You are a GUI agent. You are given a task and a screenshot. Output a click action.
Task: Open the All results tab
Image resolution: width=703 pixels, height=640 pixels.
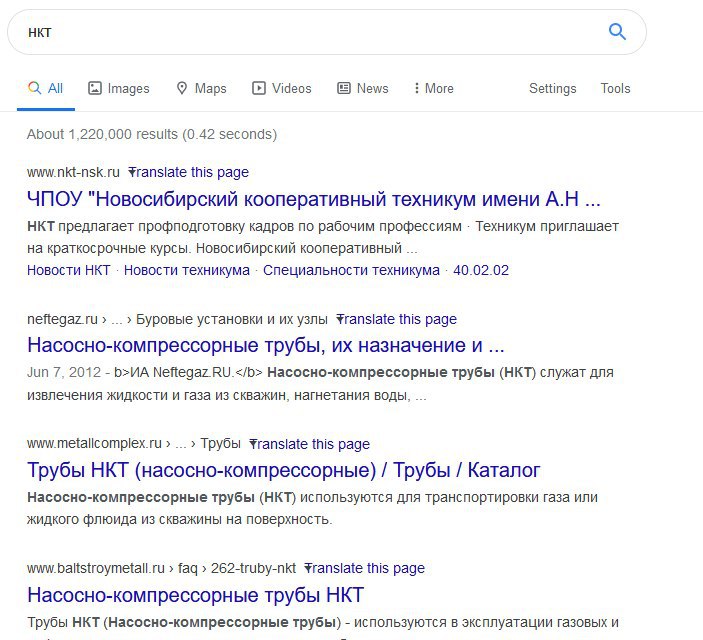pos(45,88)
